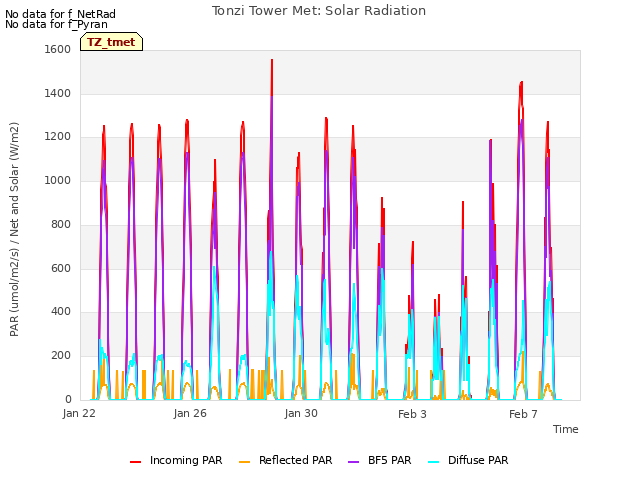Click the Reflected PAR legend label
This screenshot has width=640, height=480.
(x=296, y=460)
